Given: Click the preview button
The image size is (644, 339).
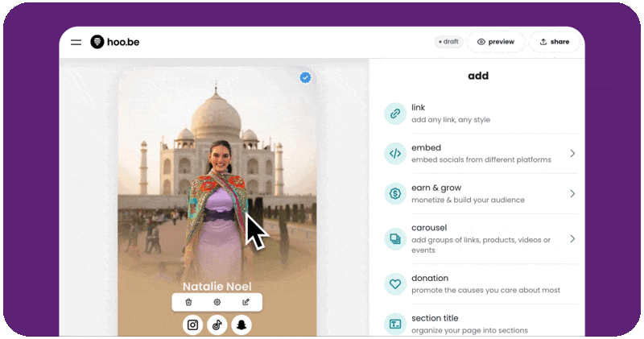Looking at the screenshot, I should pos(495,42).
